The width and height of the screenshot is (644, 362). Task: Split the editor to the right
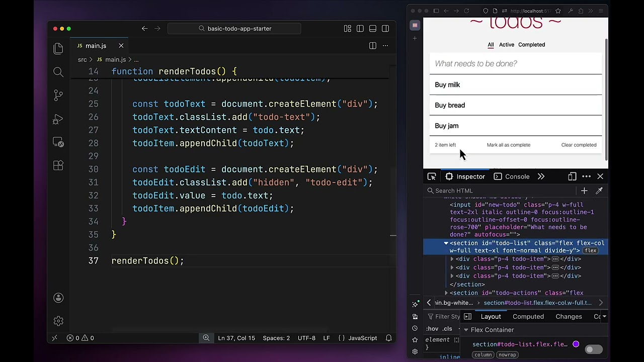pos(373,46)
